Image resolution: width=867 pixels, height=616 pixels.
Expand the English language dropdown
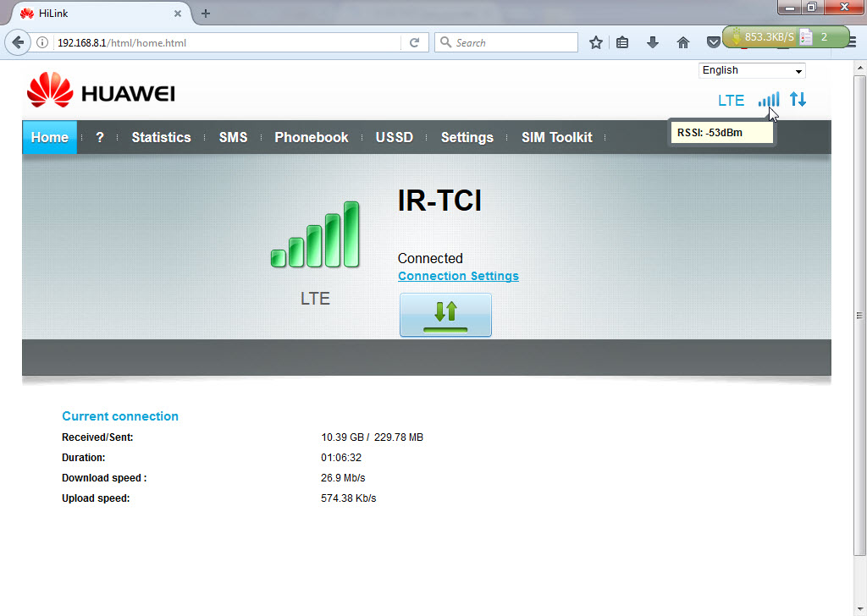tap(752, 70)
